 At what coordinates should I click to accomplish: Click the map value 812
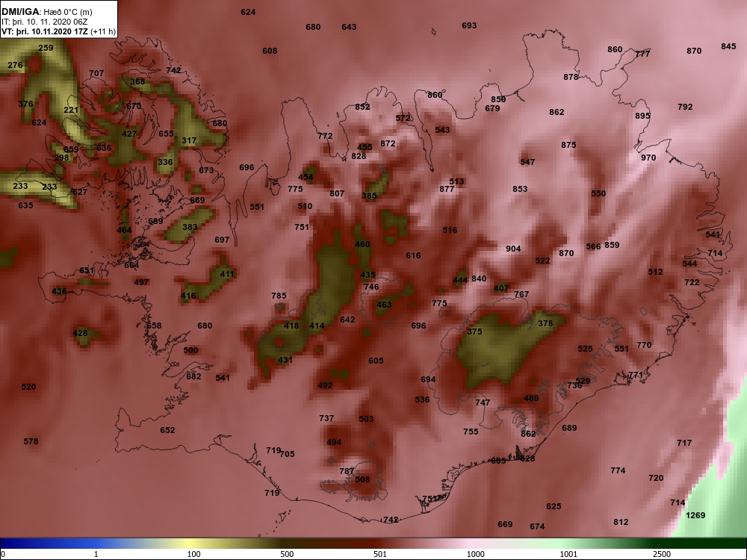pyautogui.click(x=621, y=522)
